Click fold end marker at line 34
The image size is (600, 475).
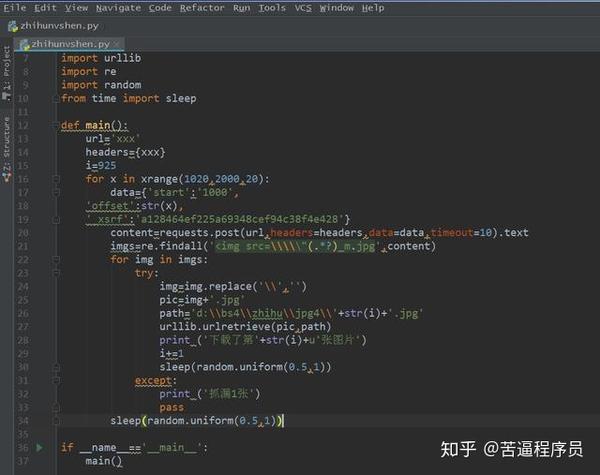[x=56, y=421]
